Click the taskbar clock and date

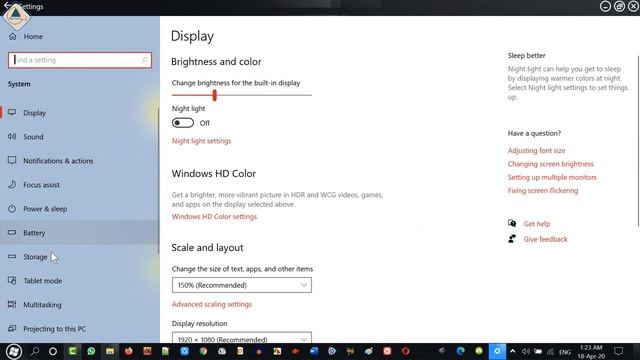tap(591, 351)
